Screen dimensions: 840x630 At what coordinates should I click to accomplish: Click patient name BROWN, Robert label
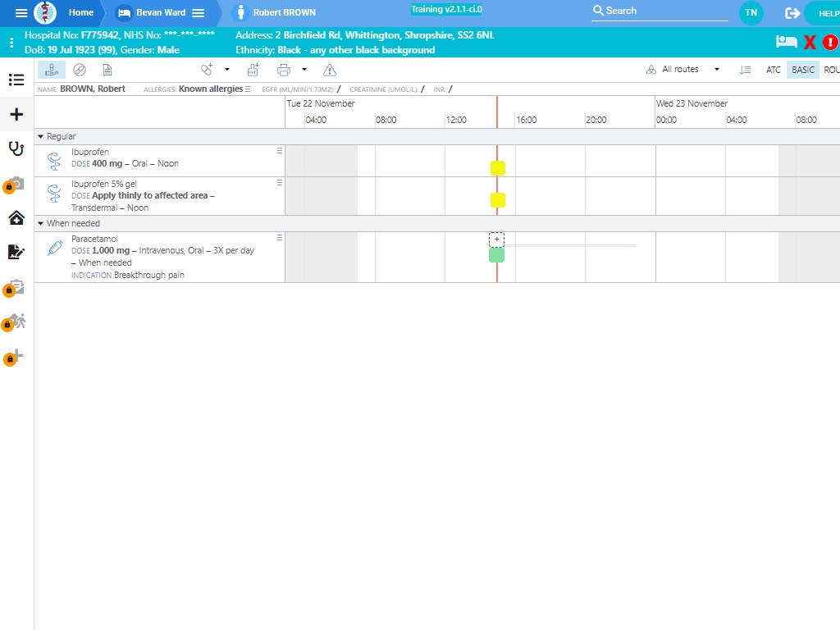tap(92, 89)
